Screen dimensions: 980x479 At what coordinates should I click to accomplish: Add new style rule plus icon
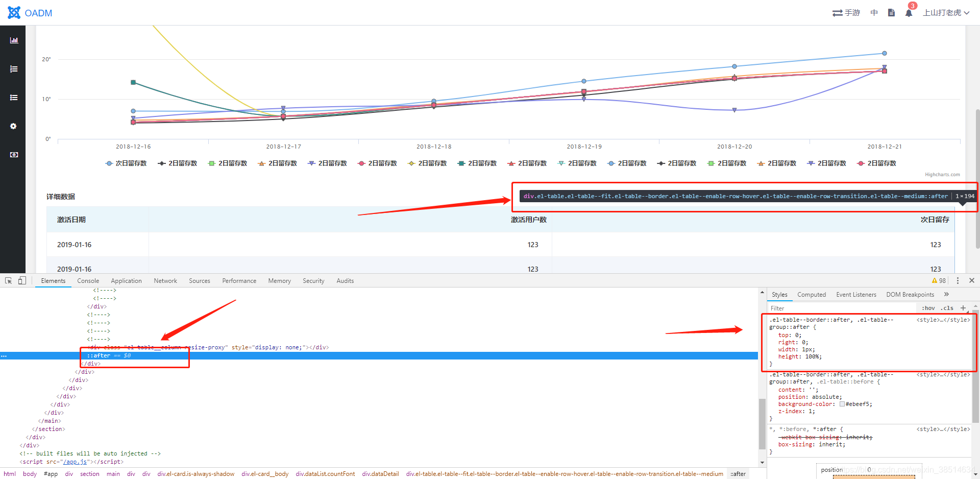[x=963, y=308]
